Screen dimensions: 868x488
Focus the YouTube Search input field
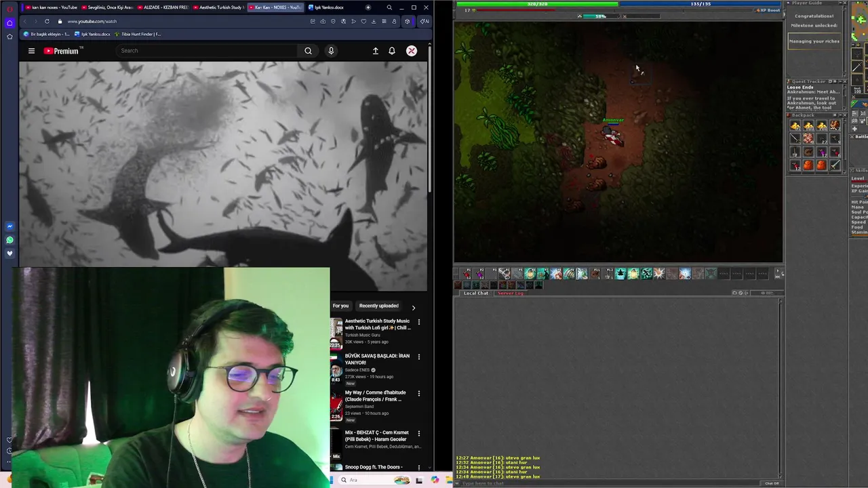pyautogui.click(x=207, y=51)
